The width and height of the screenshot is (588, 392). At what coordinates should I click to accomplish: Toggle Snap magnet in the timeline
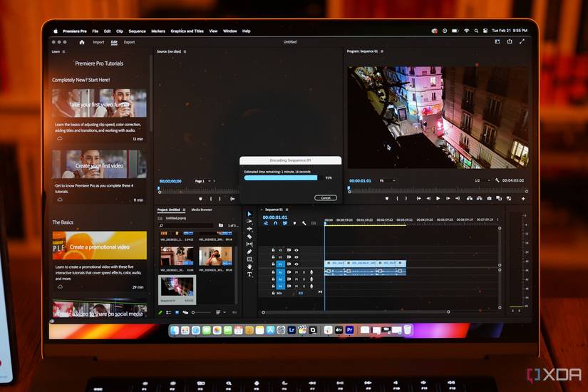[x=275, y=223]
